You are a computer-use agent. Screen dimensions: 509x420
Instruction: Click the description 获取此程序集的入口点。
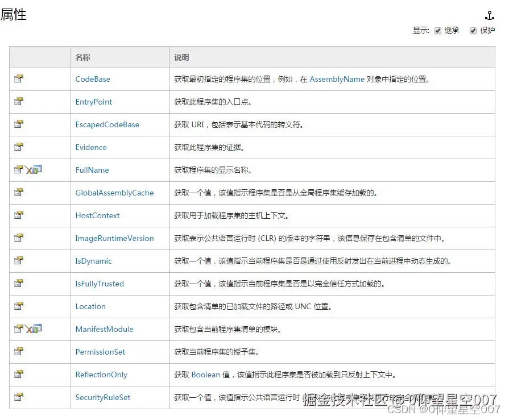213,102
